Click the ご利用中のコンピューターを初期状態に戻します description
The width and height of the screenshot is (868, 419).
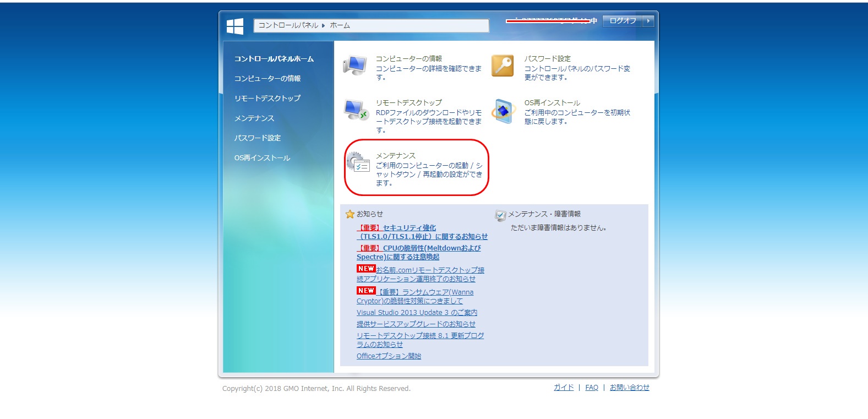[577, 117]
